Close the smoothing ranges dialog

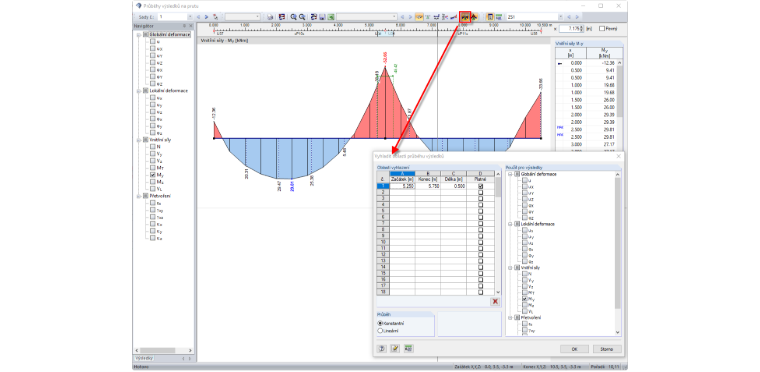click(618, 156)
